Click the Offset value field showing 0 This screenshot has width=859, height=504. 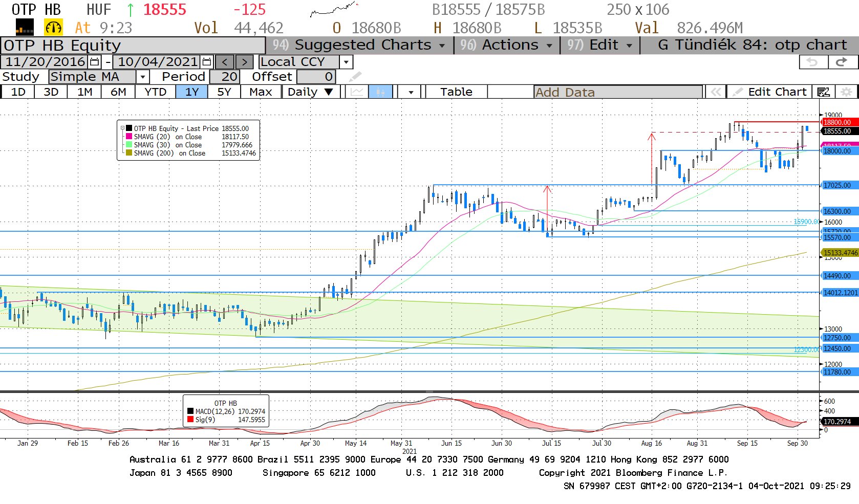click(316, 77)
